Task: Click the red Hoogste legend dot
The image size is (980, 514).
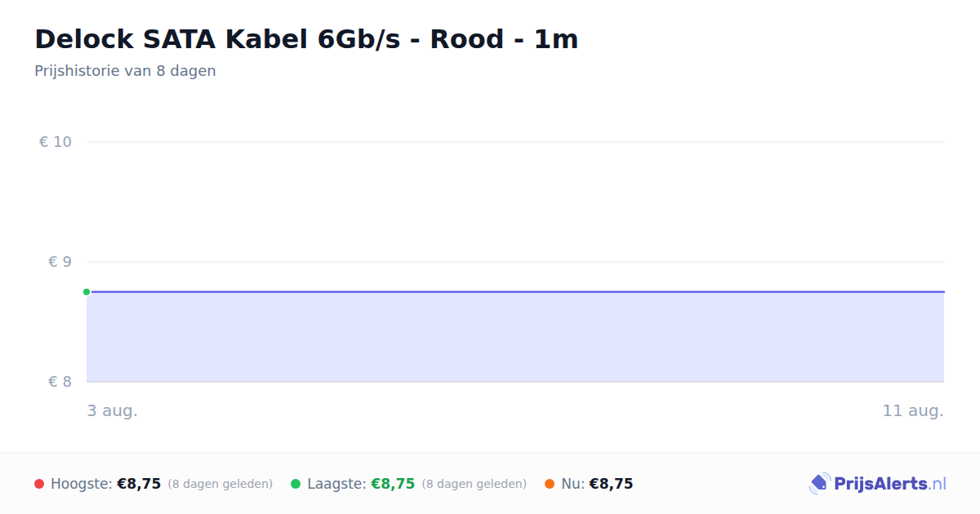Action: (x=39, y=484)
